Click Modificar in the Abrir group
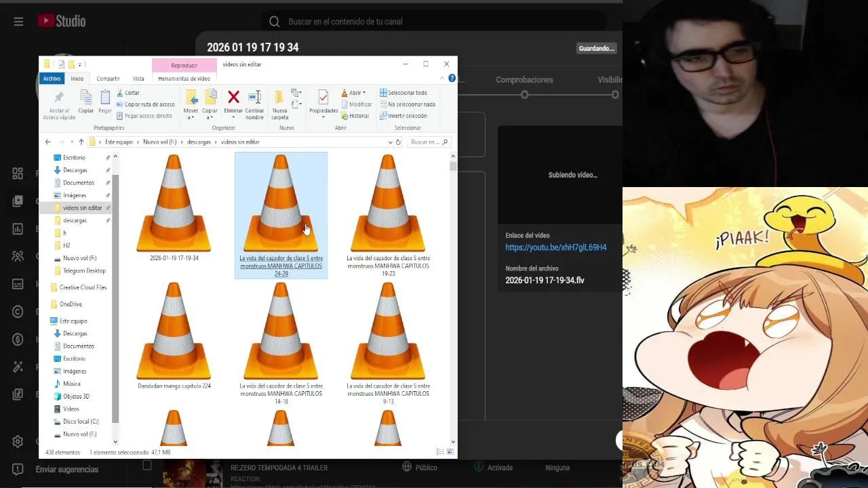The image size is (868, 488). 356,104
